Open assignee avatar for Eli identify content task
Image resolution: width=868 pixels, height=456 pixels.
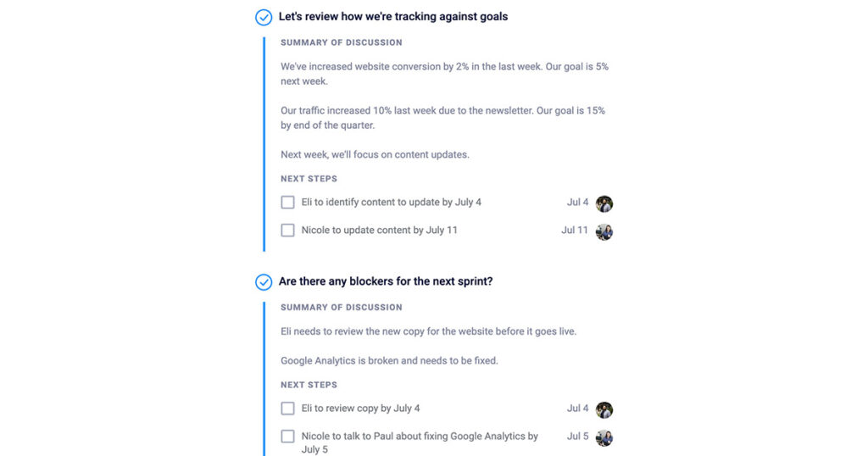[x=604, y=203]
